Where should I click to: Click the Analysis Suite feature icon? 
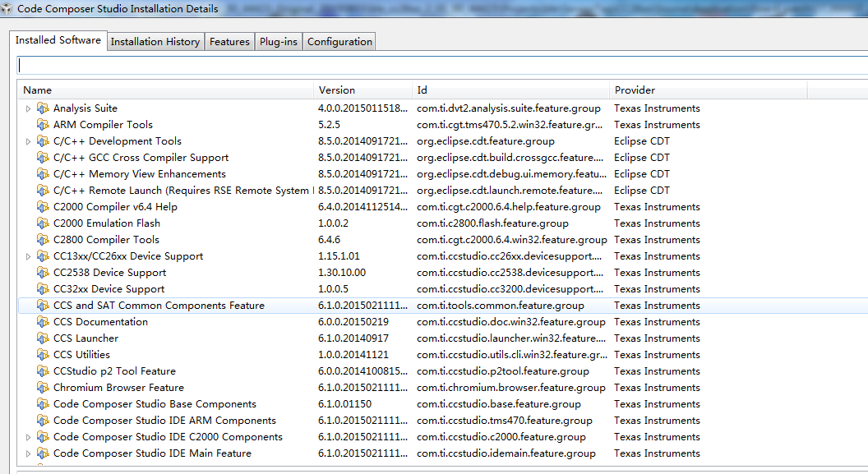[44, 108]
